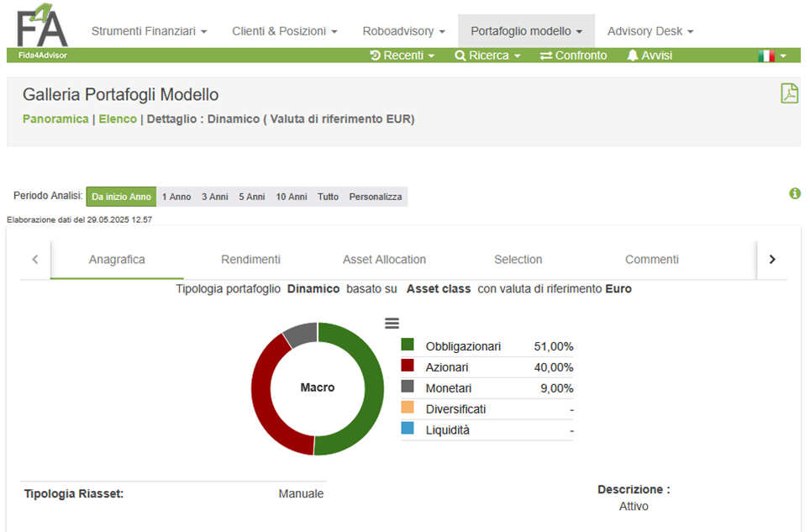Click the green Obbligazionari legend swatch

[x=408, y=345]
